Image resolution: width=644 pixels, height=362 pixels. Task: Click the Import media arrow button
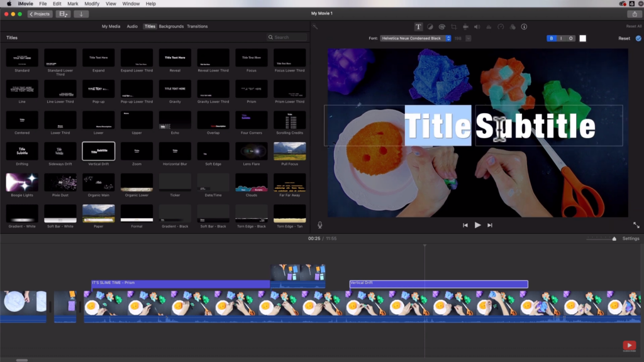pos(81,14)
